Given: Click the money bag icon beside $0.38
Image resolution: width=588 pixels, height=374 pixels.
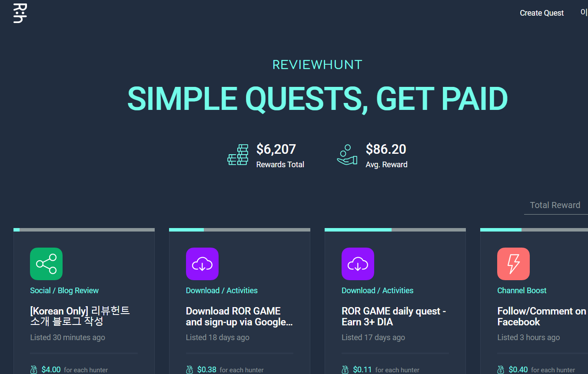Looking at the screenshot, I should 189,370.
